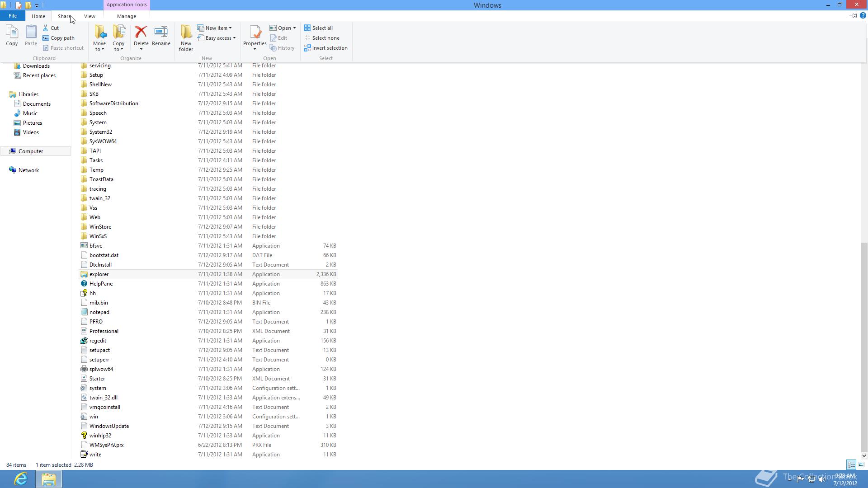Click the Properties icon

coord(255,32)
